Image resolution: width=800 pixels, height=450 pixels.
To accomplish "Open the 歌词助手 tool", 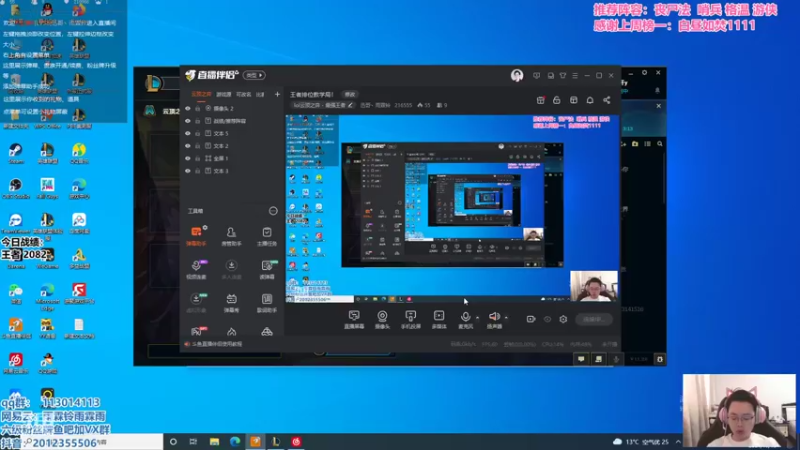I will 267,303.
